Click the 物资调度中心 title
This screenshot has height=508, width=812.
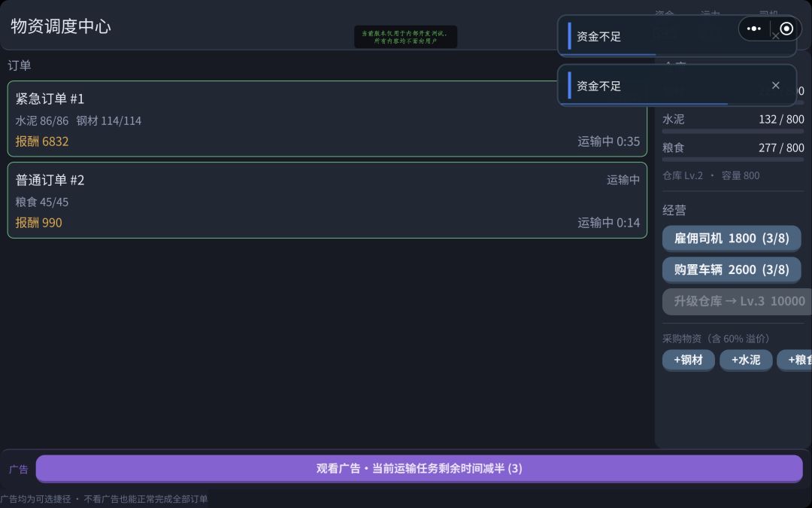(x=61, y=26)
